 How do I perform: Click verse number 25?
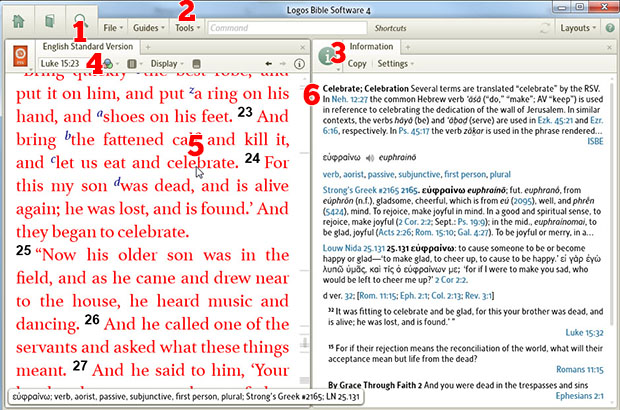[23, 250]
